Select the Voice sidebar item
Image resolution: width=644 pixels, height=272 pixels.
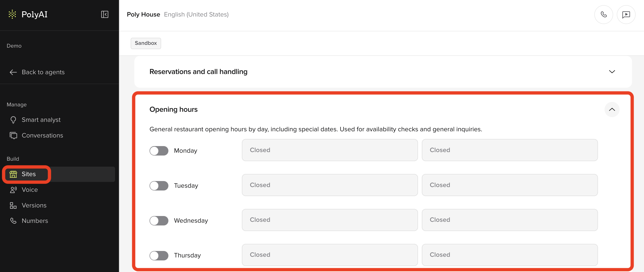click(x=24, y=190)
